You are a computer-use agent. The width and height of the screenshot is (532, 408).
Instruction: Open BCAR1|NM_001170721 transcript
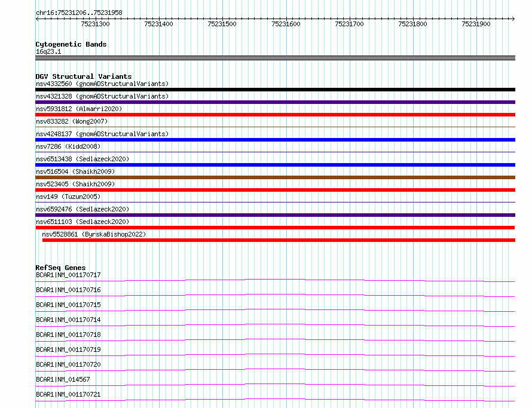[68, 394]
